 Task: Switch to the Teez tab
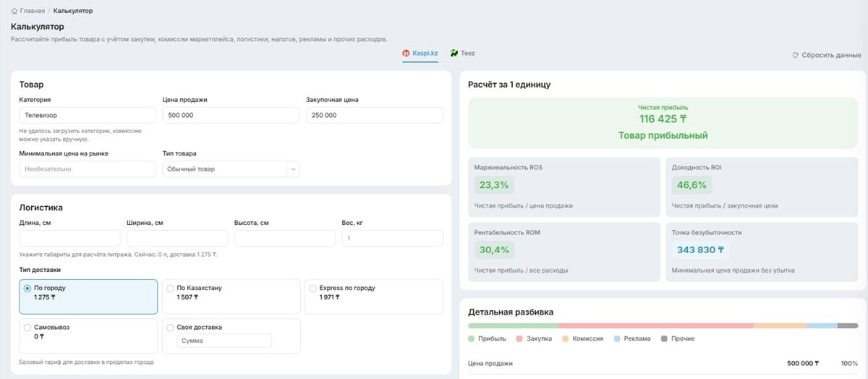click(x=462, y=54)
